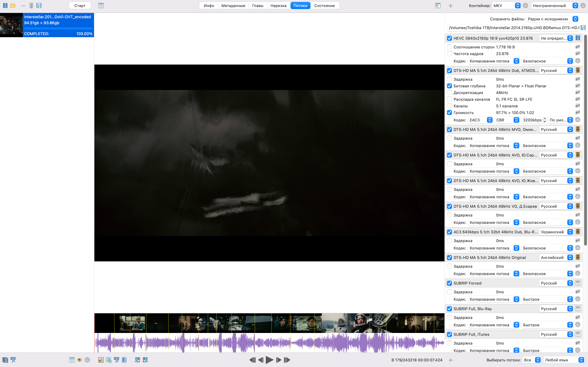Image resolution: width=588 pixels, height=367 pixels.
Task: Enable the Частота кадров checkbox
Action: pyautogui.click(x=449, y=54)
